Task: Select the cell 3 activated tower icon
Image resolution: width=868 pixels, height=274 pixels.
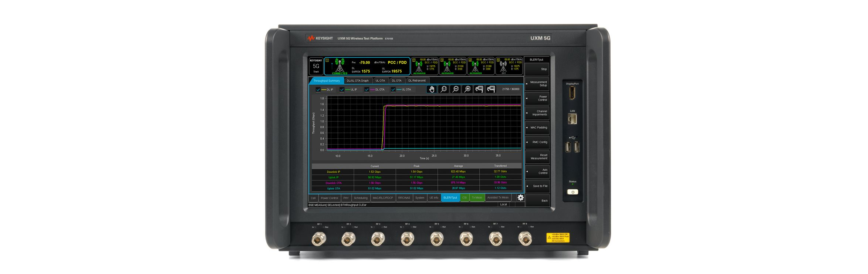Action: point(447,67)
